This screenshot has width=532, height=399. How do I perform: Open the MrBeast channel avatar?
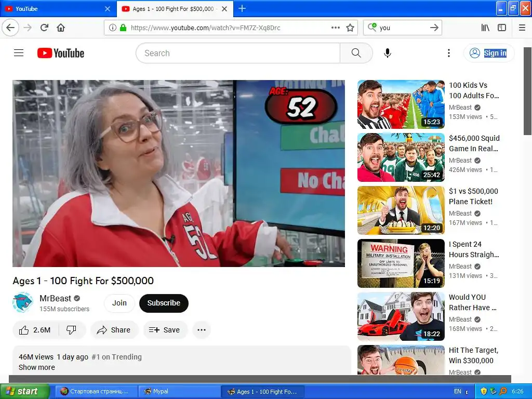click(x=22, y=302)
